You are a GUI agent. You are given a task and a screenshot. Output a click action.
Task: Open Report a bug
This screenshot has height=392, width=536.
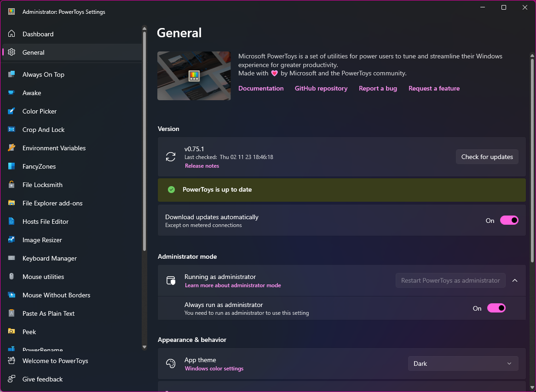(378, 88)
